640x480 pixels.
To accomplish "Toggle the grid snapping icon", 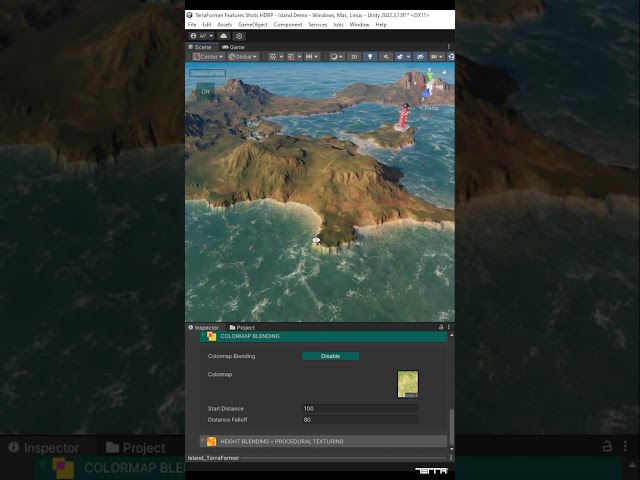I will click(x=291, y=57).
